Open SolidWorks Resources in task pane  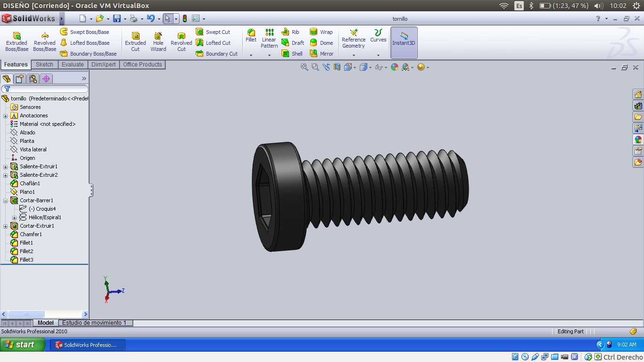[638, 94]
